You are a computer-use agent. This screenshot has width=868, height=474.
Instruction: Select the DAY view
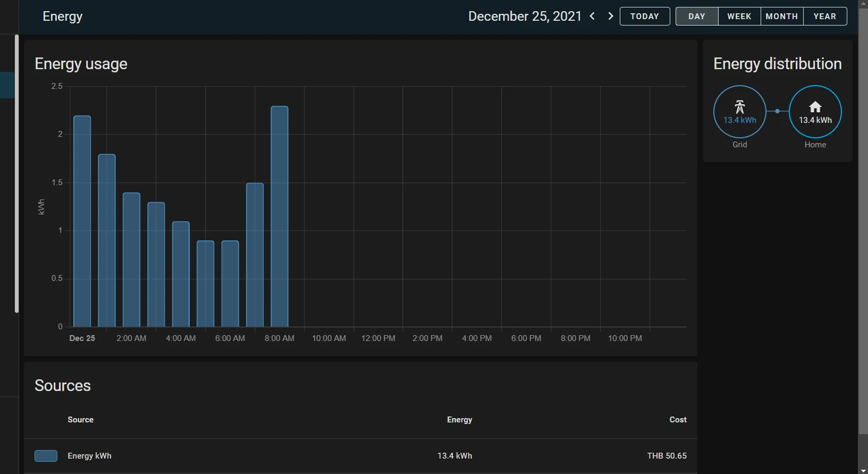697,16
